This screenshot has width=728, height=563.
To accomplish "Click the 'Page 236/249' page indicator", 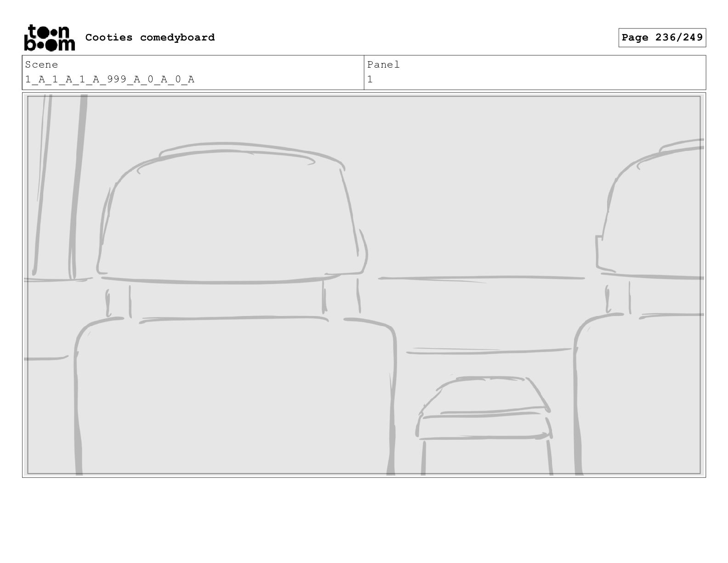I will [662, 38].
